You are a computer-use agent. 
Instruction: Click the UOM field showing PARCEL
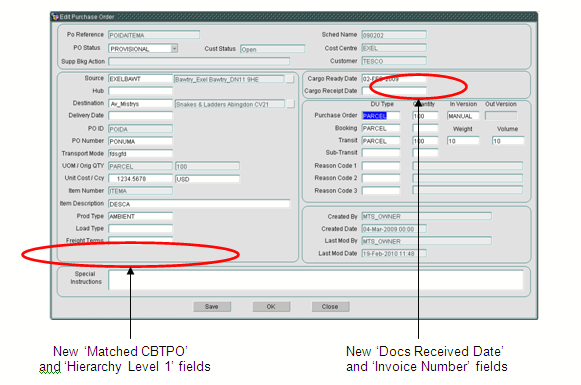[140, 166]
